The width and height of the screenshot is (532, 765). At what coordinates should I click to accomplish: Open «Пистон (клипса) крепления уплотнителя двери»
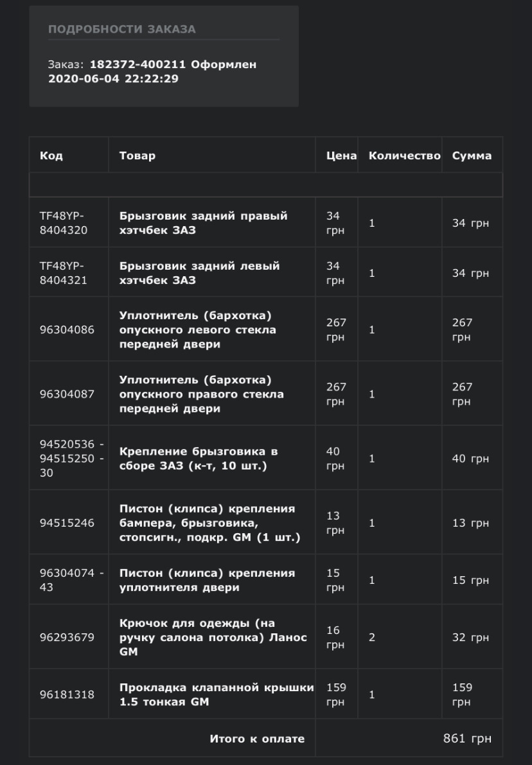coord(207,580)
